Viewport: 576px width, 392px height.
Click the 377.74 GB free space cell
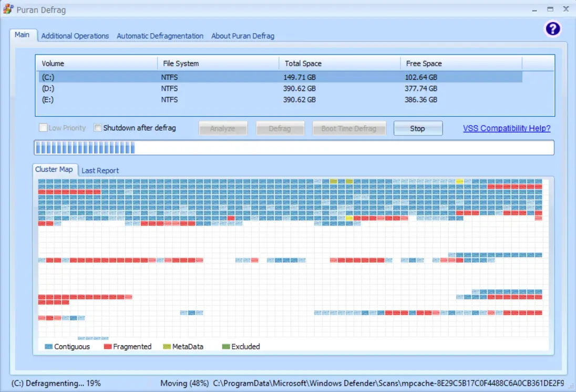tap(421, 88)
